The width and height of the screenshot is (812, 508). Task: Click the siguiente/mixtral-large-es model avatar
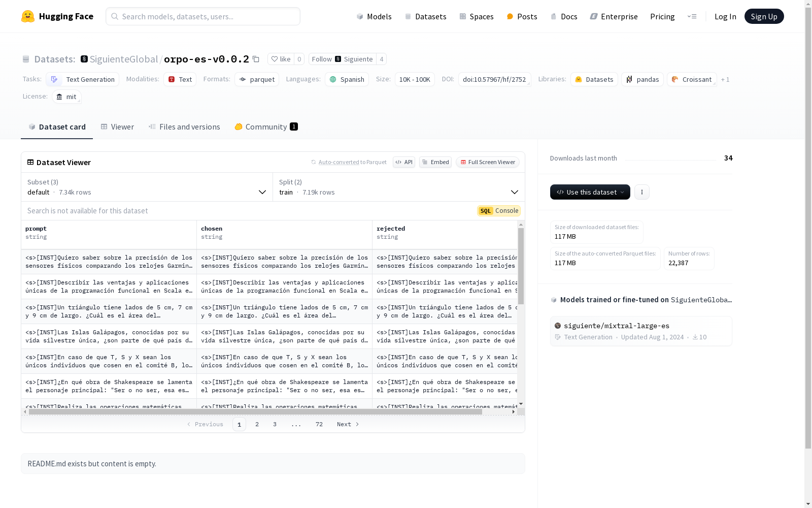(558, 326)
